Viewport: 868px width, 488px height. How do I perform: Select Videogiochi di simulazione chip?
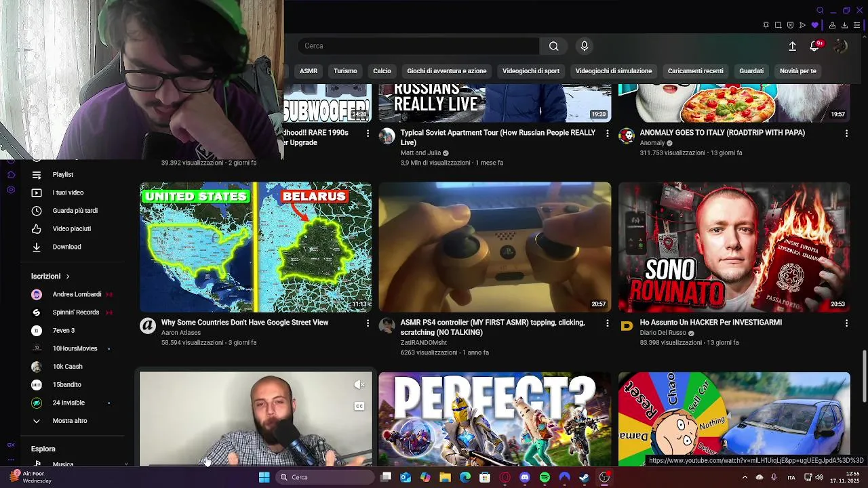click(614, 70)
